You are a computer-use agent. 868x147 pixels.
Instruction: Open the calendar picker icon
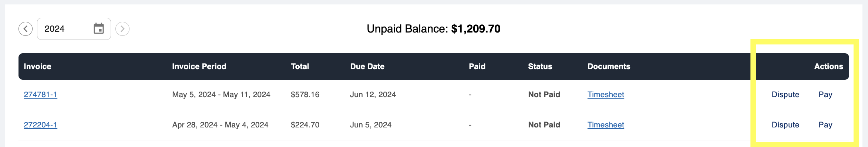pyautogui.click(x=99, y=28)
